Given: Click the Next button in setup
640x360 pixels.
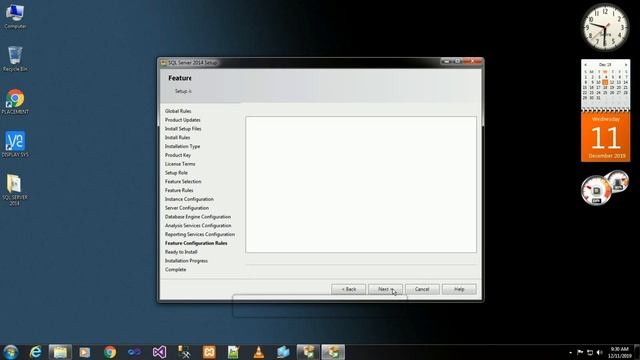Looking at the screenshot, I should [x=385, y=289].
